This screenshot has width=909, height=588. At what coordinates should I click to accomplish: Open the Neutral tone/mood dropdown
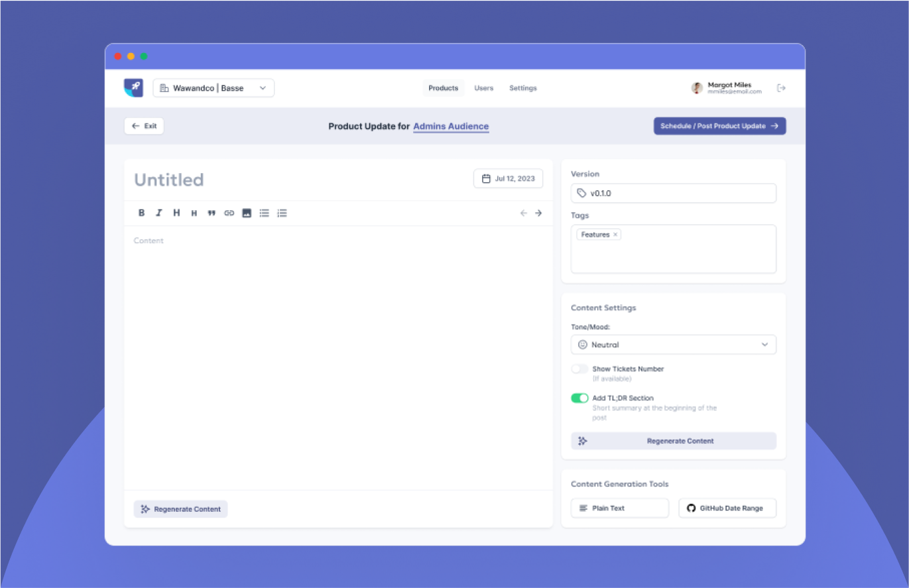coord(673,345)
